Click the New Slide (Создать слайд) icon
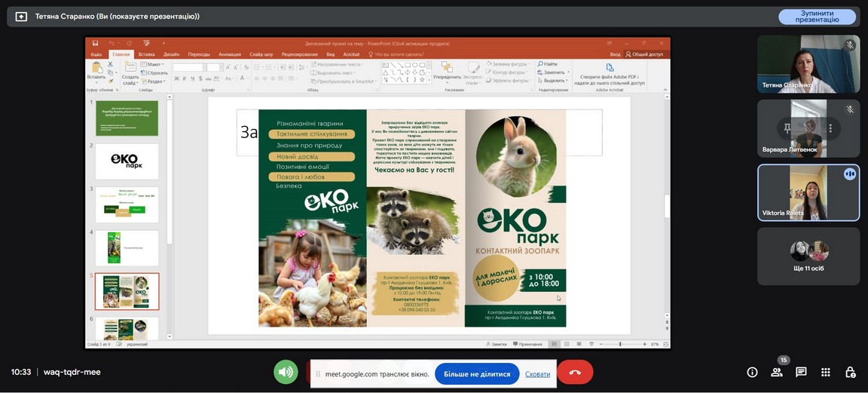Viewport: 868px width, 393px height. (x=130, y=67)
